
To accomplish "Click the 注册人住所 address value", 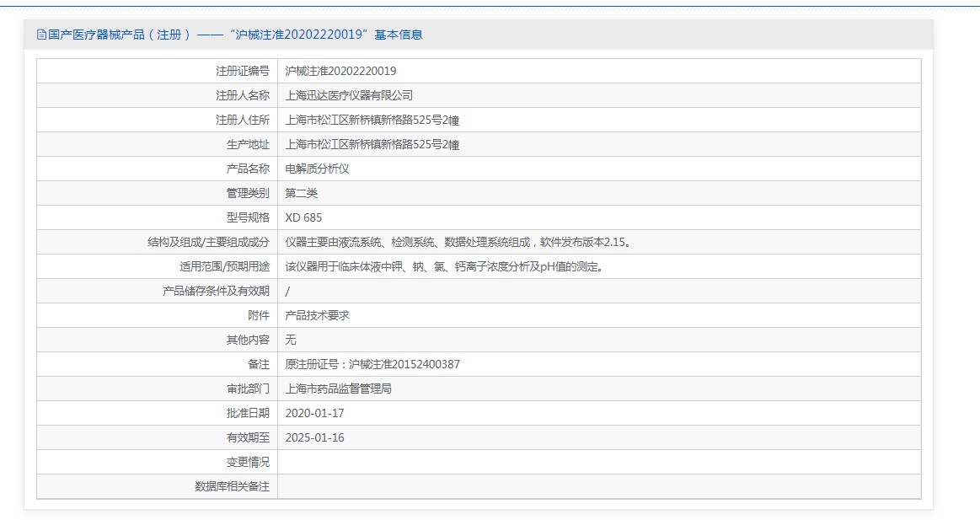I will click(372, 120).
